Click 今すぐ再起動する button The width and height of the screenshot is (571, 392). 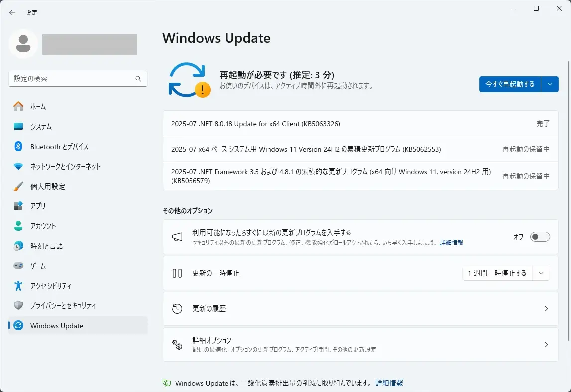[510, 84]
